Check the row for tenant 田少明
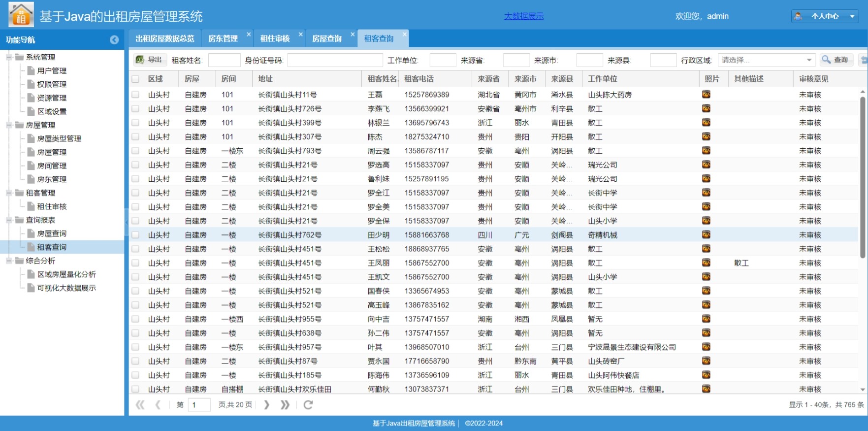Image resolution: width=868 pixels, height=431 pixels. [x=135, y=235]
